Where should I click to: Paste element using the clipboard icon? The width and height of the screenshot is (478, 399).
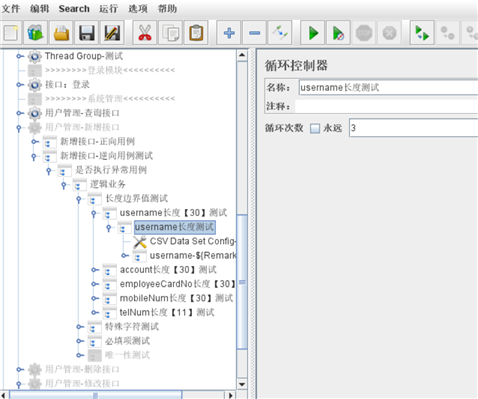pyautogui.click(x=196, y=33)
